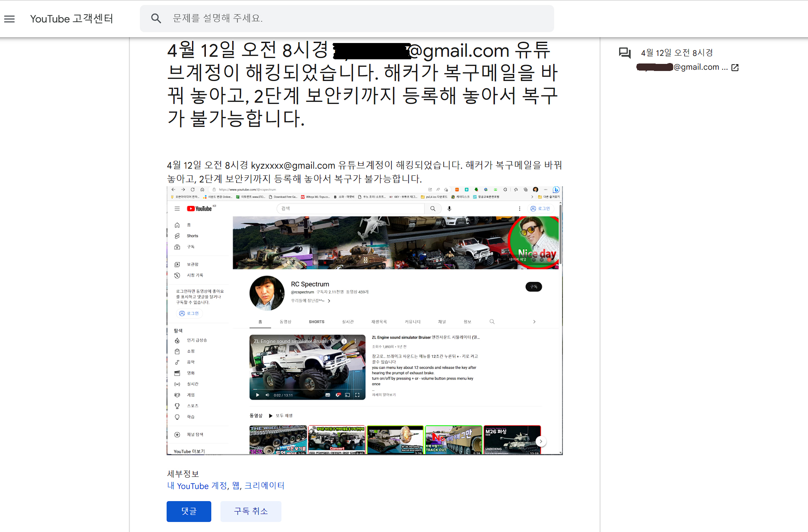Select the 재생목록 tab in channel screenshot
This screenshot has height=532, width=808.
click(x=379, y=322)
